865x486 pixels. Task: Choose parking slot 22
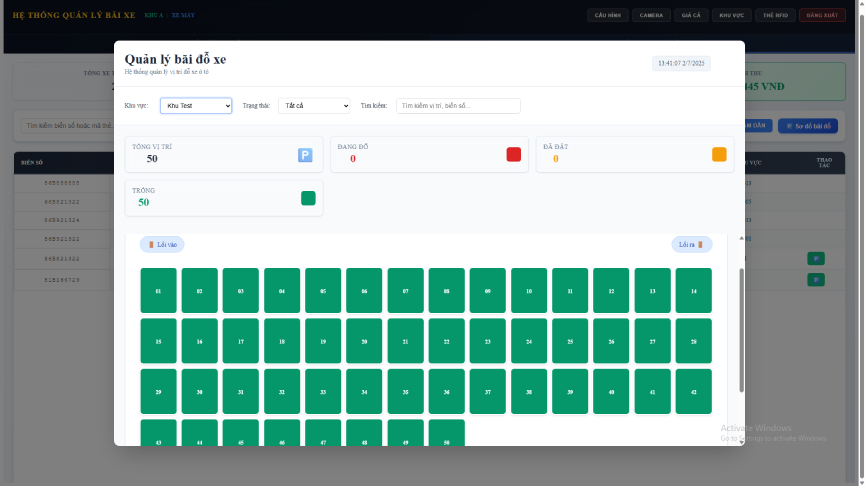click(x=446, y=341)
